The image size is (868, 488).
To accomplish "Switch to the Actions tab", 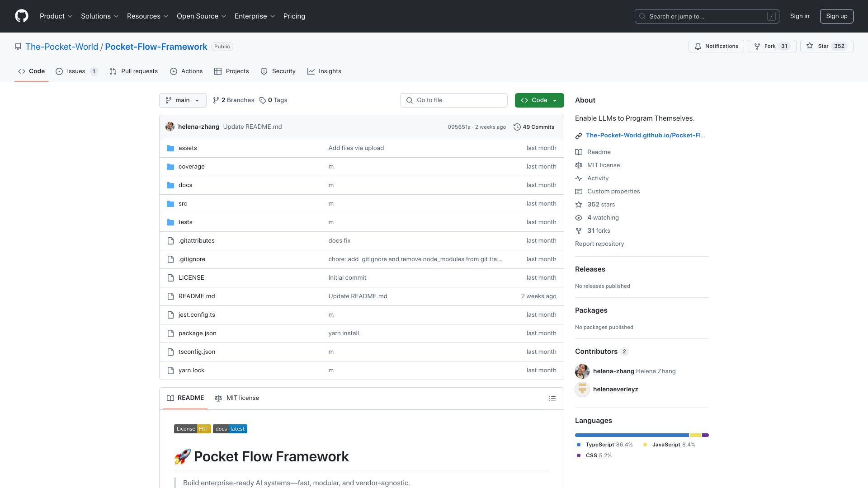I will click(186, 71).
